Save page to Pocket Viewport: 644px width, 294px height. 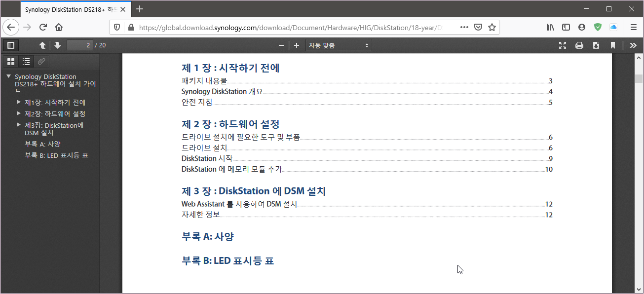pyautogui.click(x=478, y=27)
